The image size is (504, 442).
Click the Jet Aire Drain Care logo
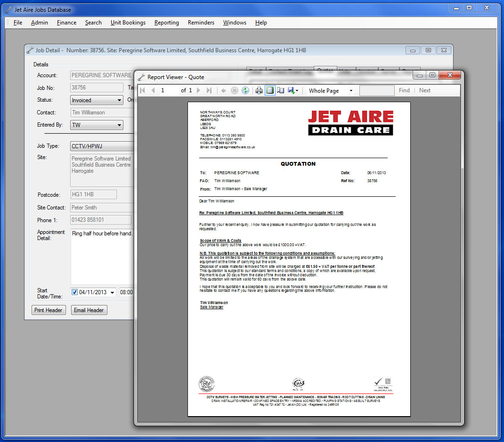[x=350, y=123]
